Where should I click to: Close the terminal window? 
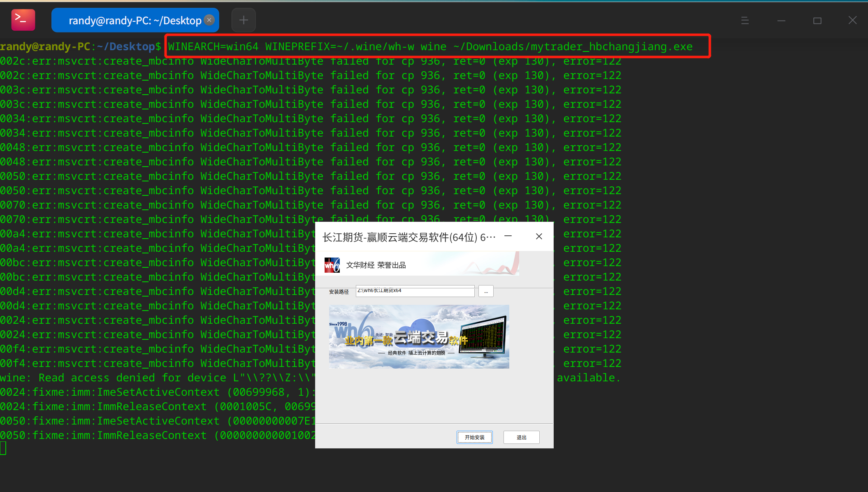coord(852,20)
